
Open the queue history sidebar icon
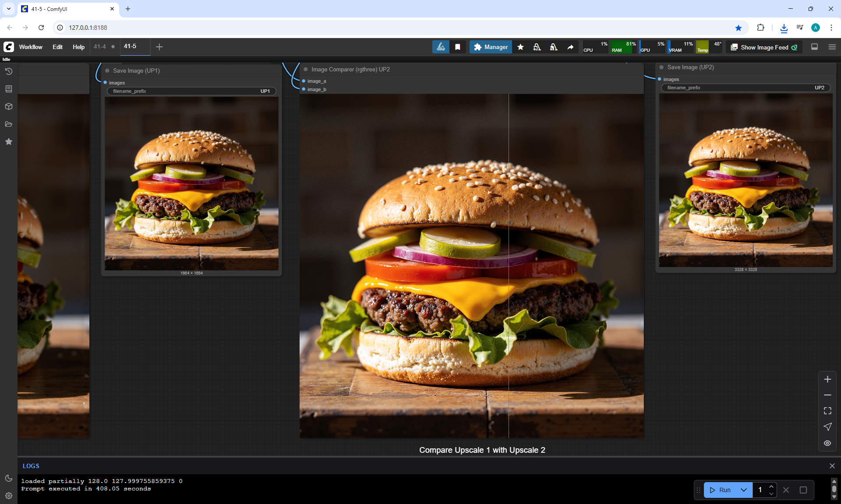pos(9,71)
